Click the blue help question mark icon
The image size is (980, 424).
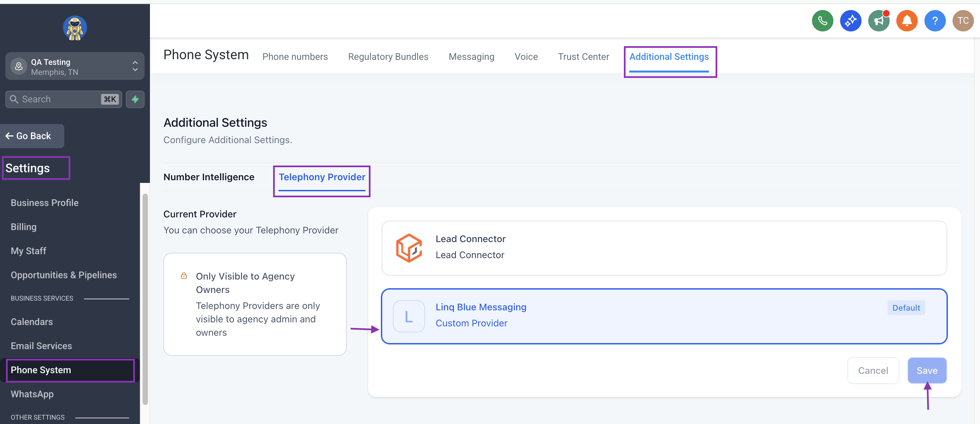point(935,20)
